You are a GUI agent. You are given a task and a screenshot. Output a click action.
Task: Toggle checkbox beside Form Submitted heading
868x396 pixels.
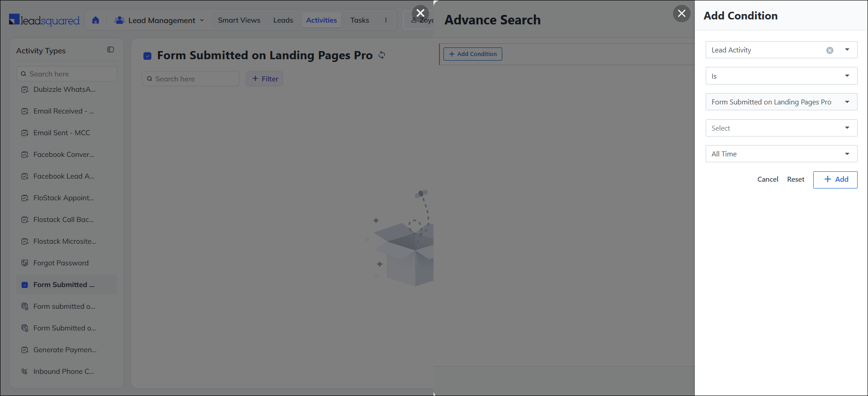pos(147,56)
